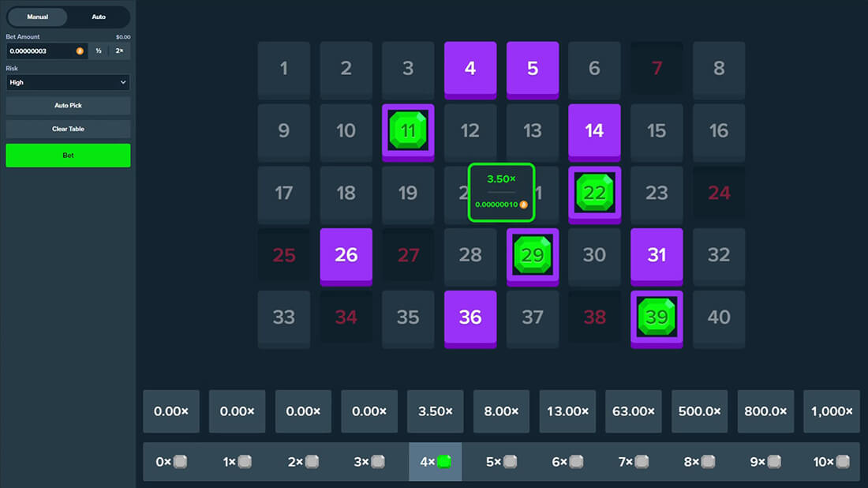The height and width of the screenshot is (488, 868).
Task: Click the bitcoin icon in Bet Amount field
Action: (x=80, y=51)
